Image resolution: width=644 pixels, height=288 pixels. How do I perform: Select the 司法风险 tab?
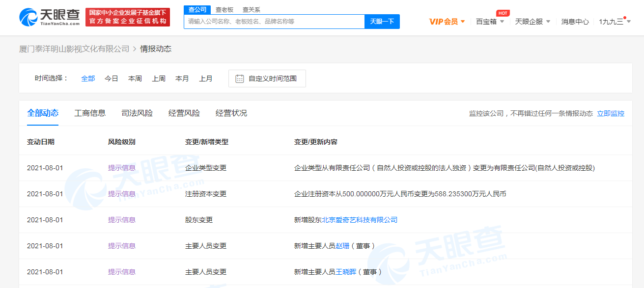tap(137, 113)
